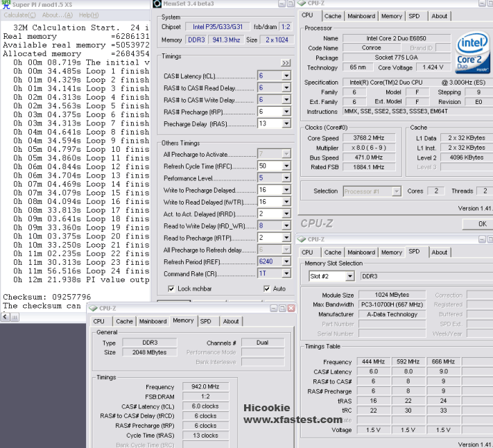Switch to SPD tab in top CPU-Z
493x448 pixels.
414,16
